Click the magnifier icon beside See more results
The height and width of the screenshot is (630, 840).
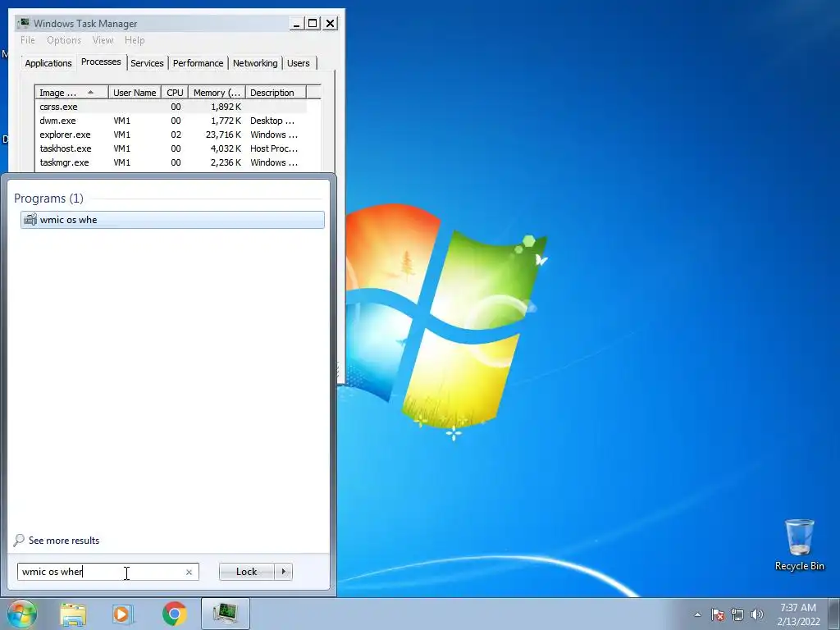coord(20,540)
